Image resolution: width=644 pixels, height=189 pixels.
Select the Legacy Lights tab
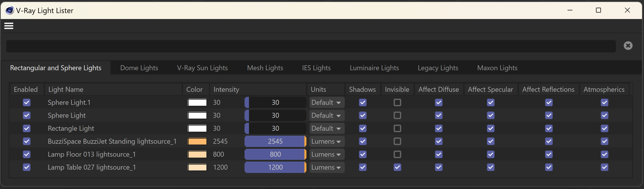coord(438,68)
